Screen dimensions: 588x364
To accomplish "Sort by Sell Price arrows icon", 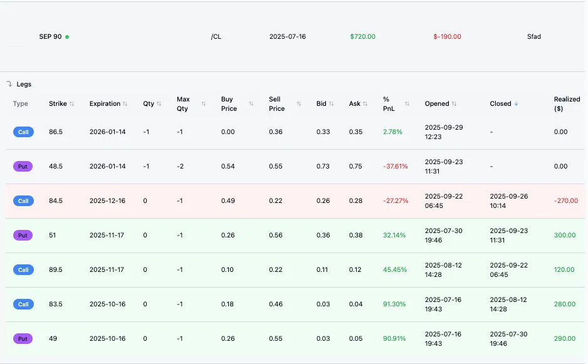I will [299, 104].
